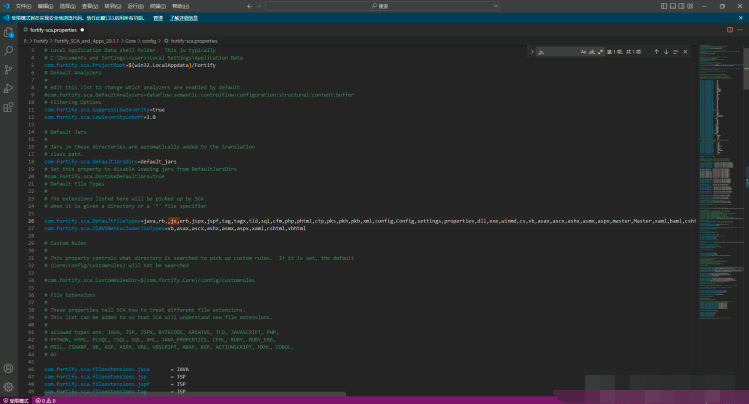The width and height of the screenshot is (749, 404).
Task: Click the unsaved dot on fortify-sca.properties tab
Action: click(82, 30)
